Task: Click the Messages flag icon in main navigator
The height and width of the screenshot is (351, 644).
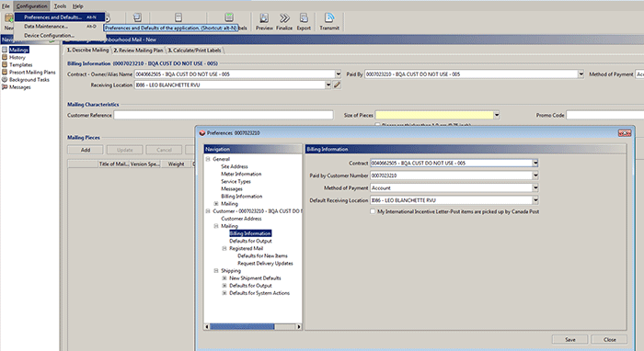Action: pos(5,87)
